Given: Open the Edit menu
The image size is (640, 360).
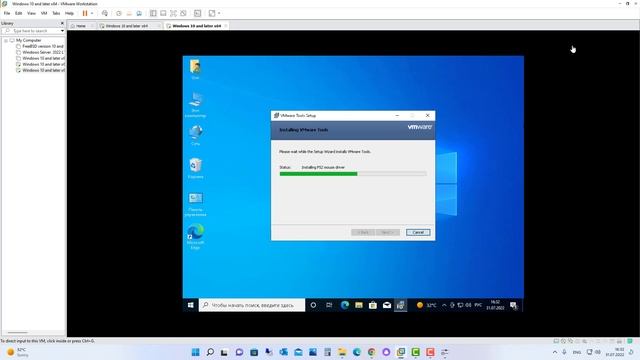Looking at the screenshot, I should coord(19,13).
